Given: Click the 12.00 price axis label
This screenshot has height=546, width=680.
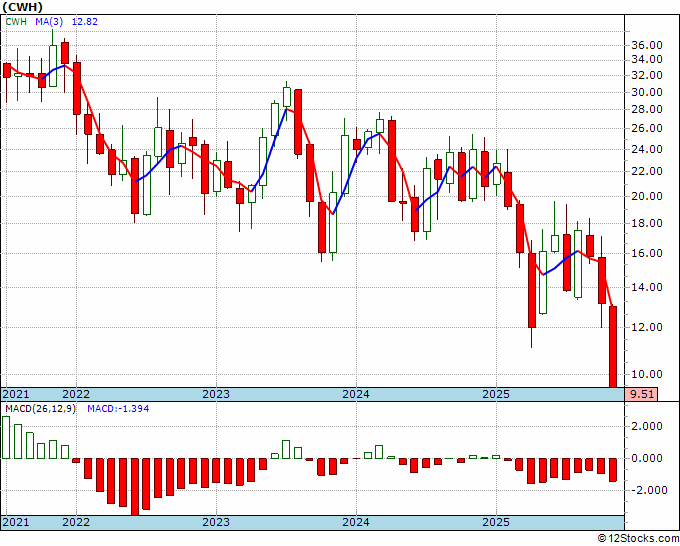Looking at the screenshot, I should pos(647,327).
